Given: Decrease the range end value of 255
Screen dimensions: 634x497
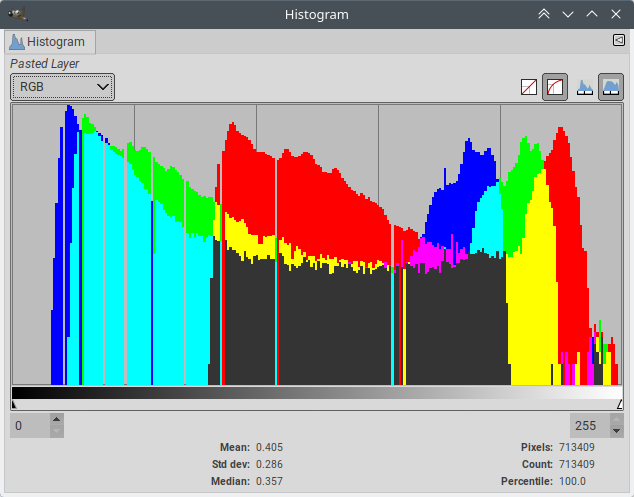Looking at the screenshot, I should [x=616, y=431].
